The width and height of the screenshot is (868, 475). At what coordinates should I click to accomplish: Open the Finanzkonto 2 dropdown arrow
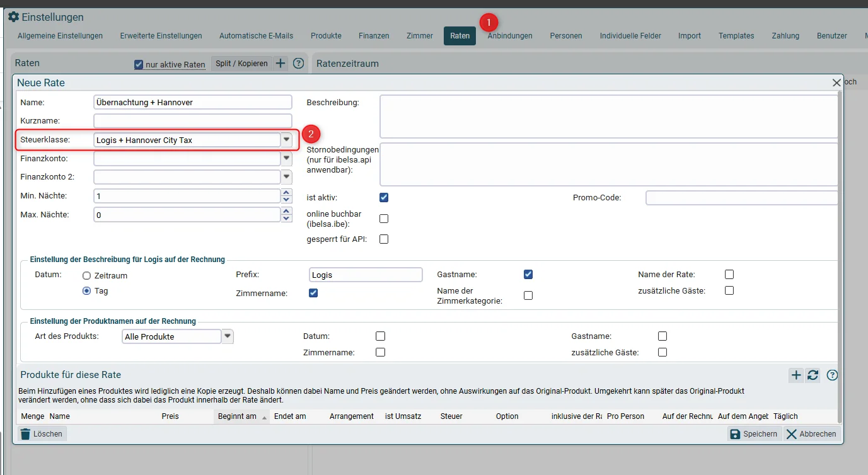pos(287,177)
